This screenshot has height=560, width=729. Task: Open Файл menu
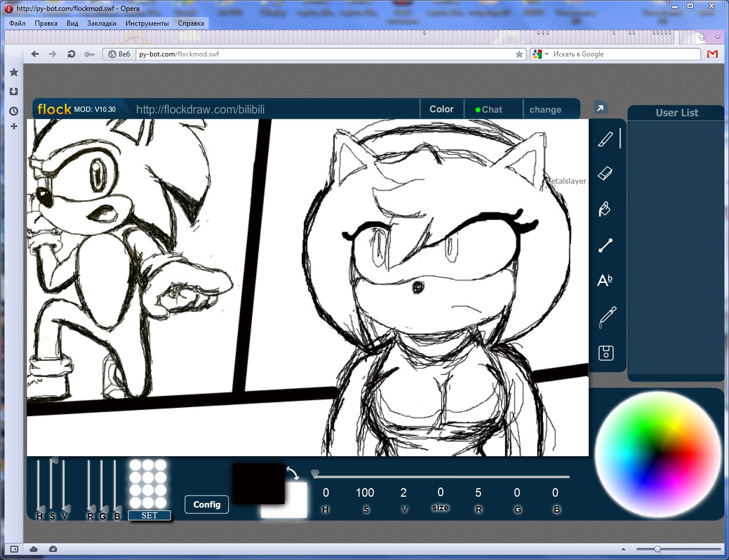17,23
